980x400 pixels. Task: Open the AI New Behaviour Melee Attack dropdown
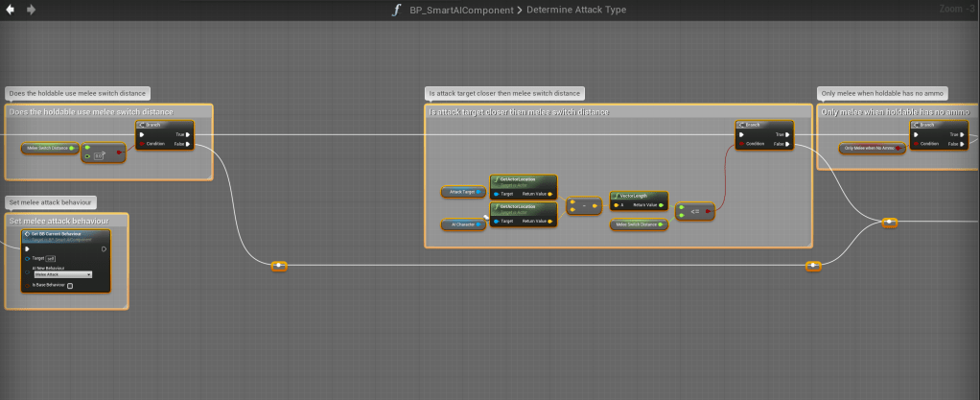tap(62, 274)
